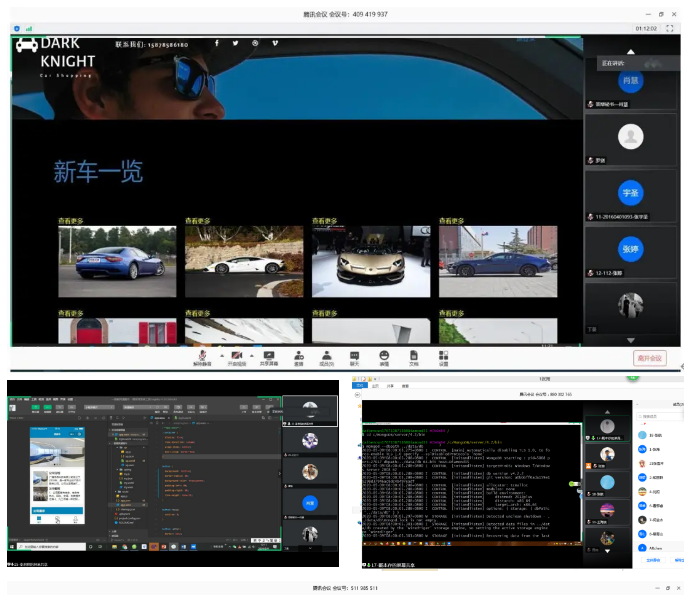This screenshot has width=691, height=595.
Task: Open the Members (9) list icon
Action: point(327,358)
